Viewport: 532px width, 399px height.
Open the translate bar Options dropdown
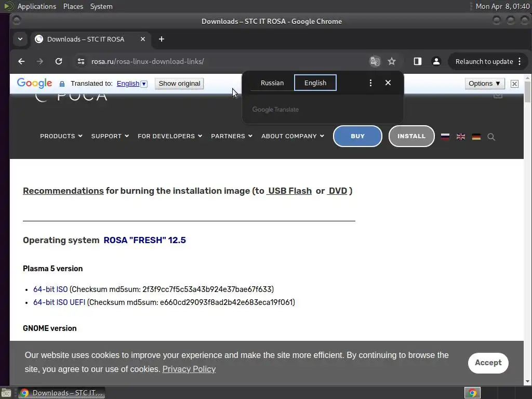tap(485, 84)
